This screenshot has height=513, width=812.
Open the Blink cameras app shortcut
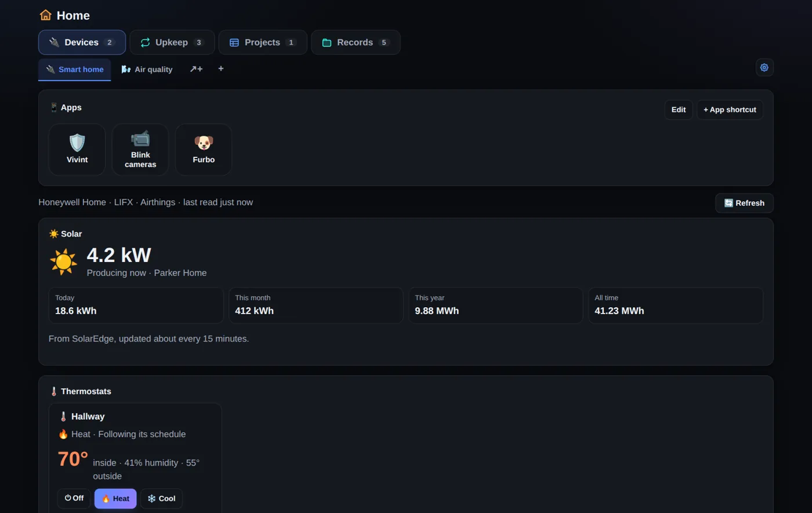coord(140,150)
